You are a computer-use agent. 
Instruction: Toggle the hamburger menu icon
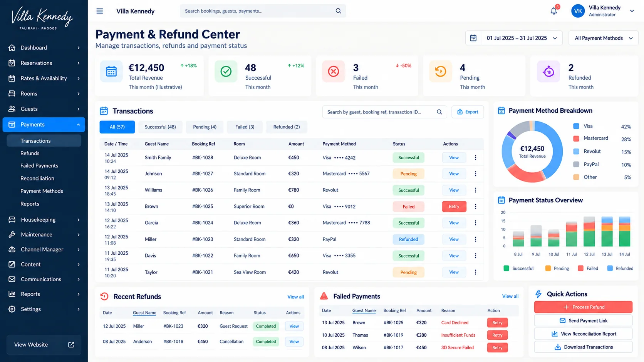tap(99, 11)
